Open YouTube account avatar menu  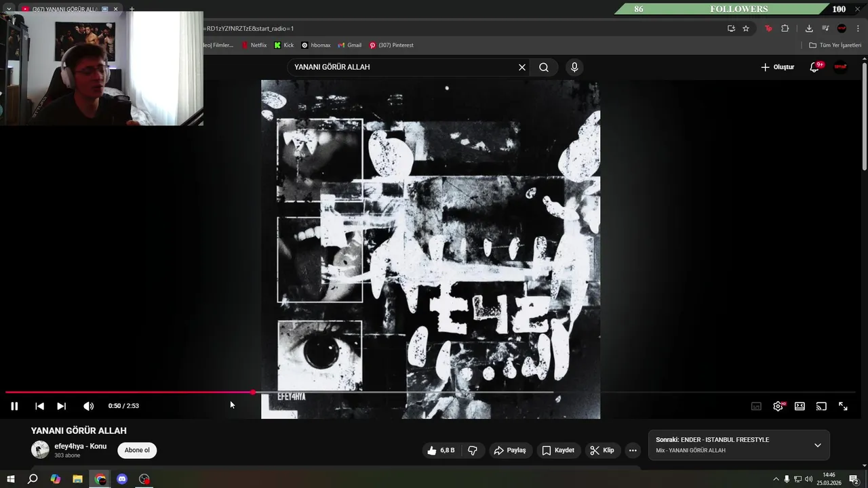[841, 67]
